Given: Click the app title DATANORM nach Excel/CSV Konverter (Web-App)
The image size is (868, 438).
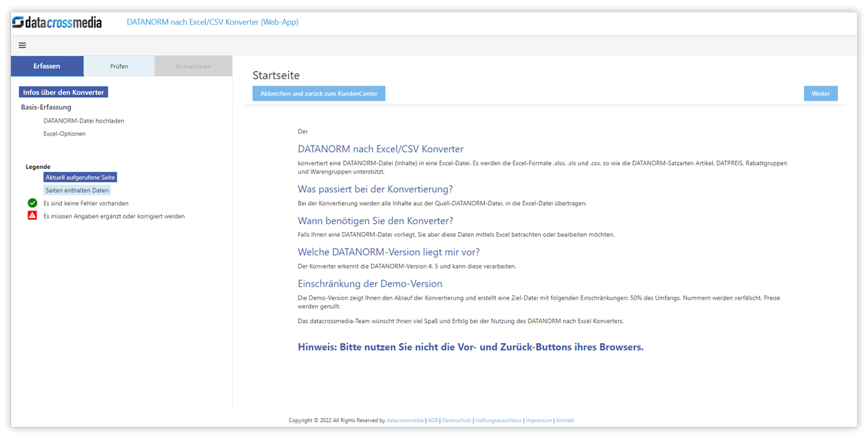Looking at the screenshot, I should coord(212,22).
